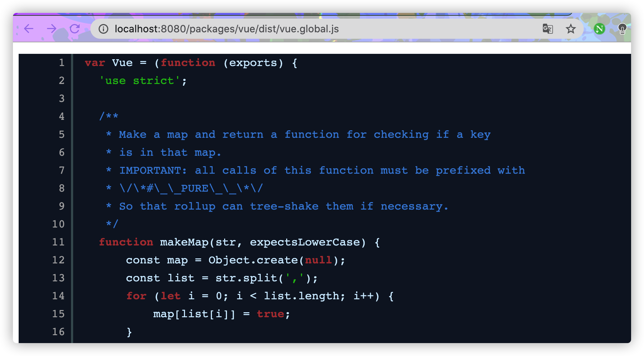The height and width of the screenshot is (356, 644).
Task: Click comment line 'is in that map.'
Action: pos(170,153)
